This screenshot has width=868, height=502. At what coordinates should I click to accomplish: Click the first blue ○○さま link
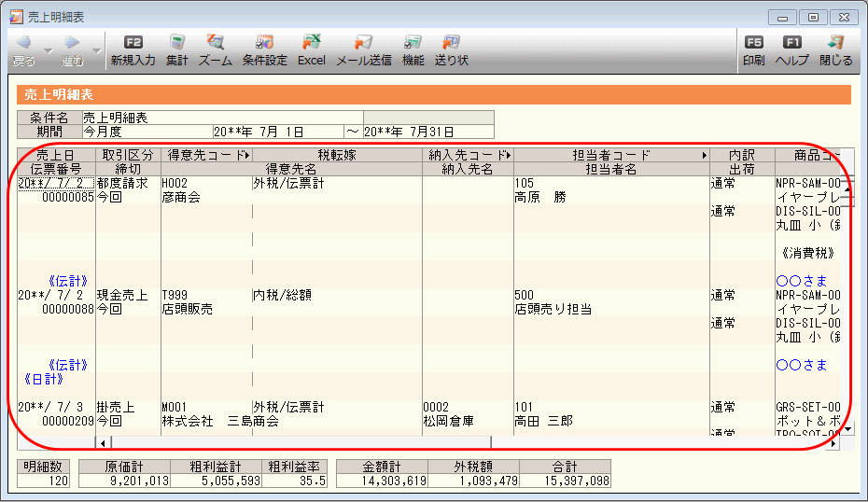point(801,281)
